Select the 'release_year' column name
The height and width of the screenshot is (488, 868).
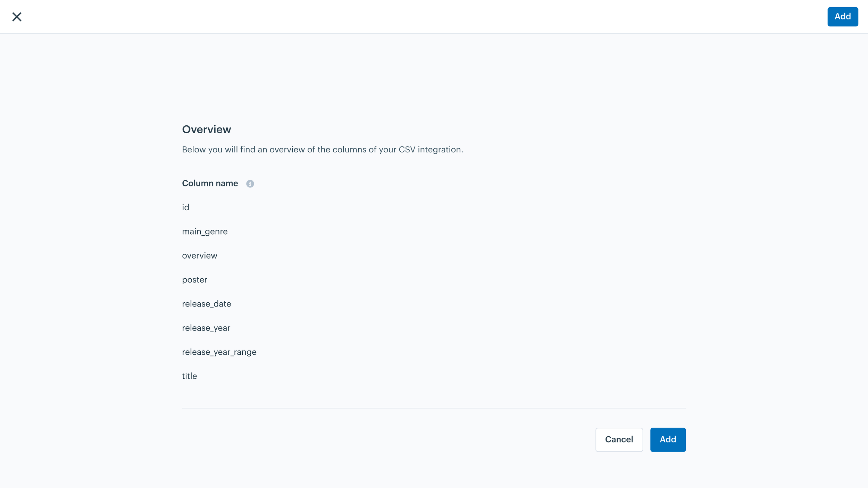coord(206,328)
